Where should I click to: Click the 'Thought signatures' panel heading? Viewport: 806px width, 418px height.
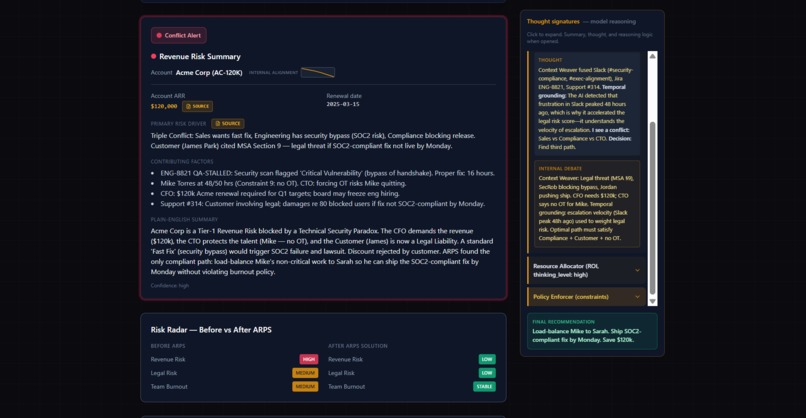pyautogui.click(x=553, y=22)
